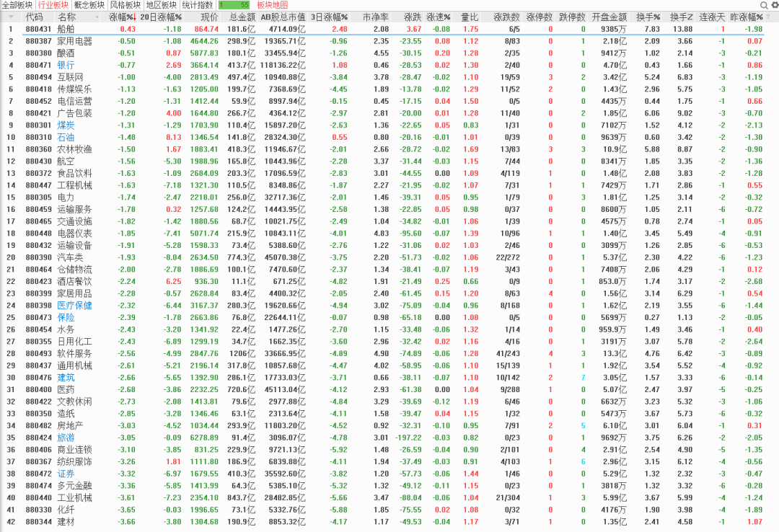Click the green 1 / 55 rise-fall bar
Screen dimensions: 779x532
click(234, 5)
